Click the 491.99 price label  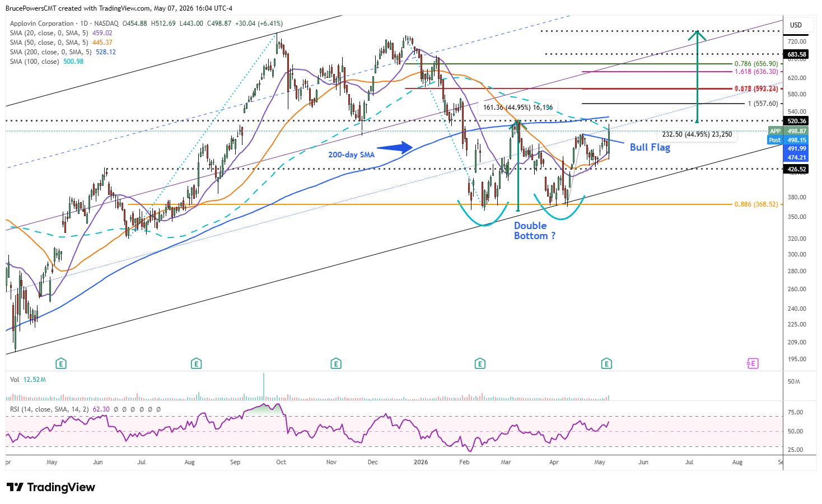pos(796,148)
